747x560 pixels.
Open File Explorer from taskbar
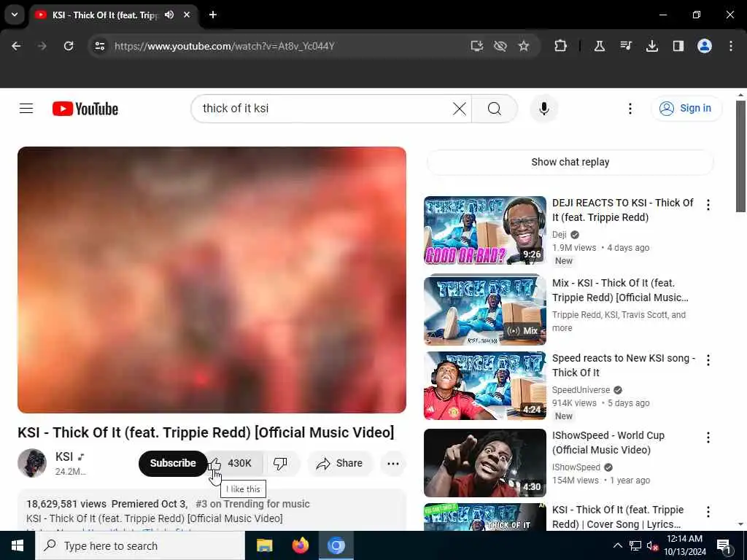[264, 545]
